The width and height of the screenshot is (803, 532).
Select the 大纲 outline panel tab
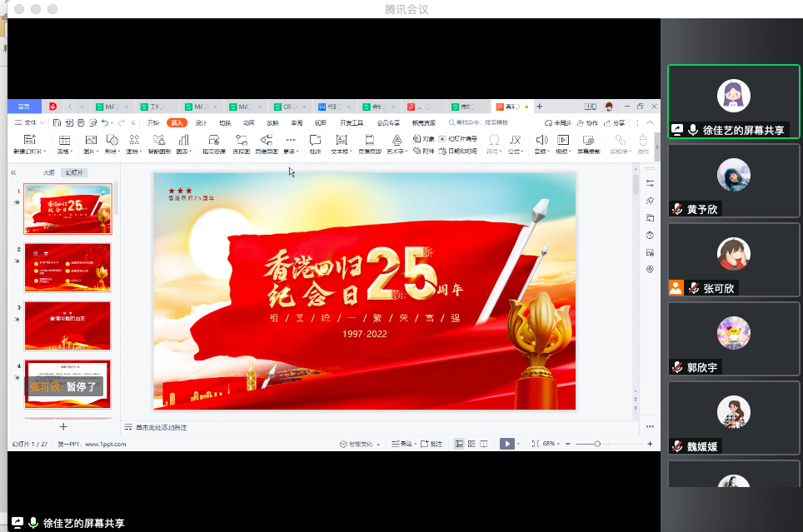tap(49, 172)
